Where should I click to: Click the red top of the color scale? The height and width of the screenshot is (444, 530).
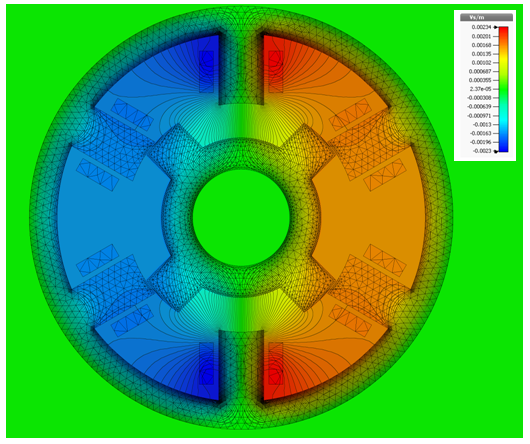pyautogui.click(x=503, y=30)
